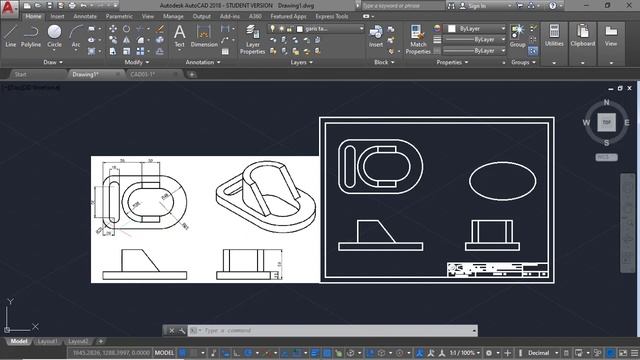Open the object color ByLayer dropdown
This screenshot has height=360, width=640.
click(x=476, y=29)
